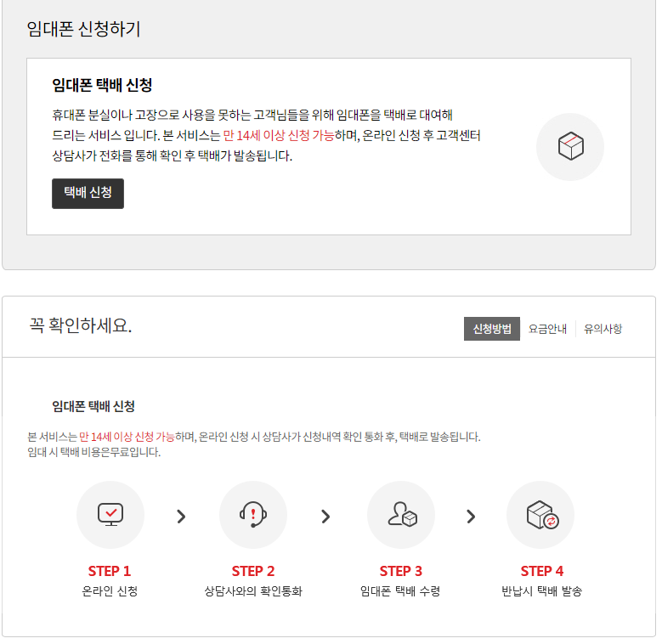The width and height of the screenshot is (662, 644).
Task: Click the arrow between STEP 3 and STEP 4
Action: (x=471, y=516)
